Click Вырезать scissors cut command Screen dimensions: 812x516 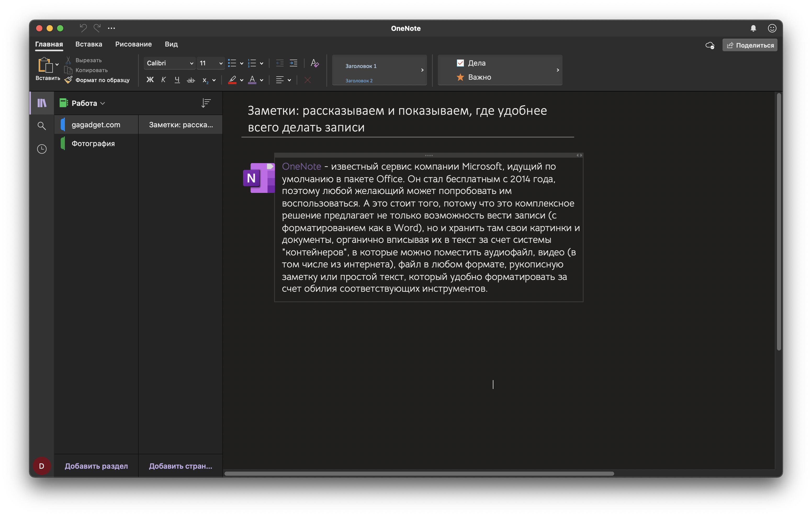(x=83, y=60)
